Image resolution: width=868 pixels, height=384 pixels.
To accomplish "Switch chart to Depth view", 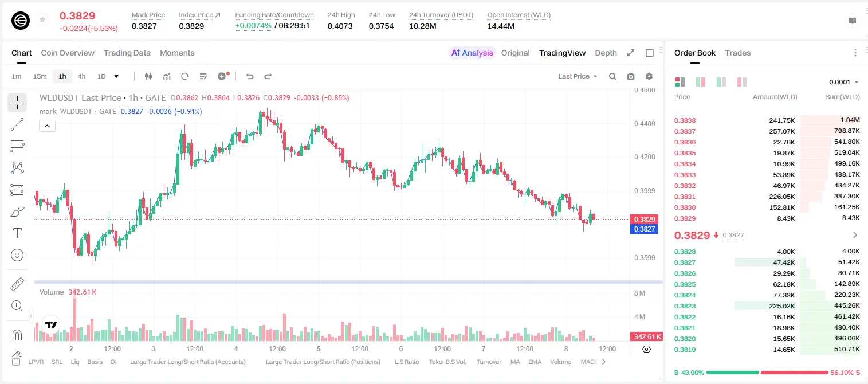I will click(606, 53).
